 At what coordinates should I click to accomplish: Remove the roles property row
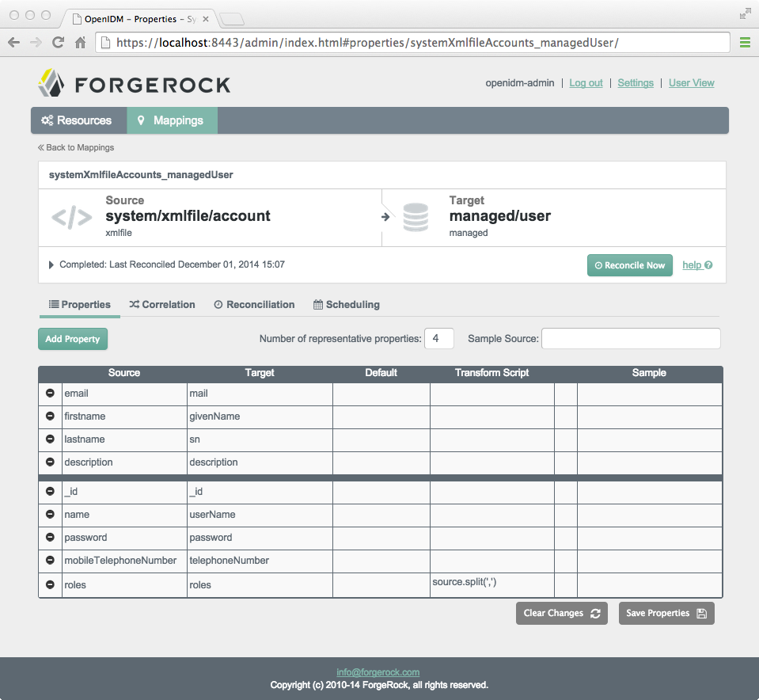50,584
